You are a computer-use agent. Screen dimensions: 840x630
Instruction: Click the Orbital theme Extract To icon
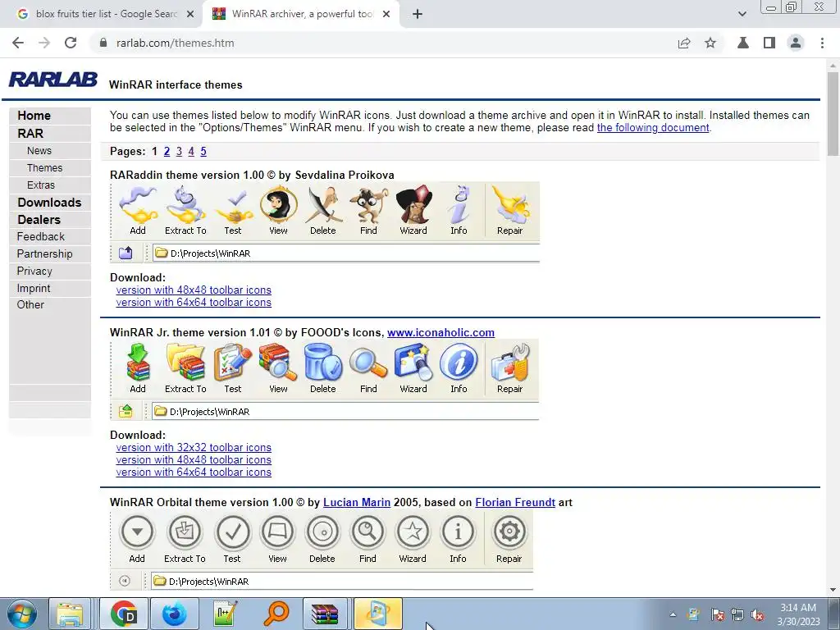185,532
